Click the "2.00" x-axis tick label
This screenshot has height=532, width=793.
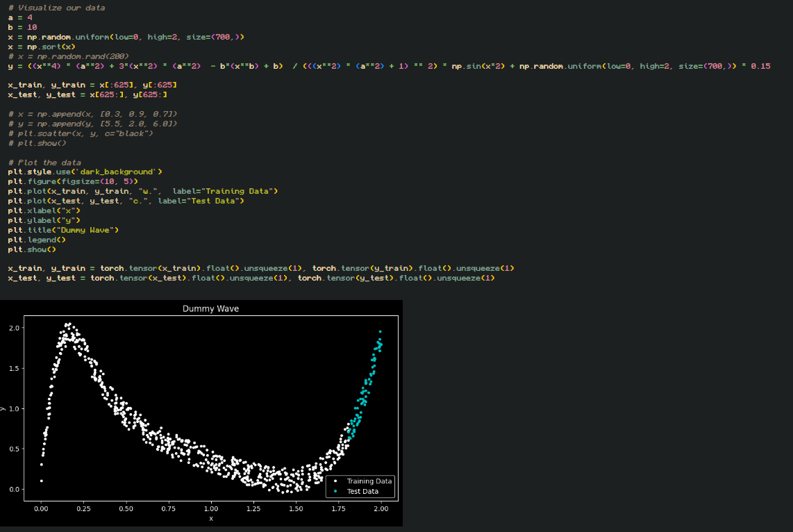(x=381, y=508)
